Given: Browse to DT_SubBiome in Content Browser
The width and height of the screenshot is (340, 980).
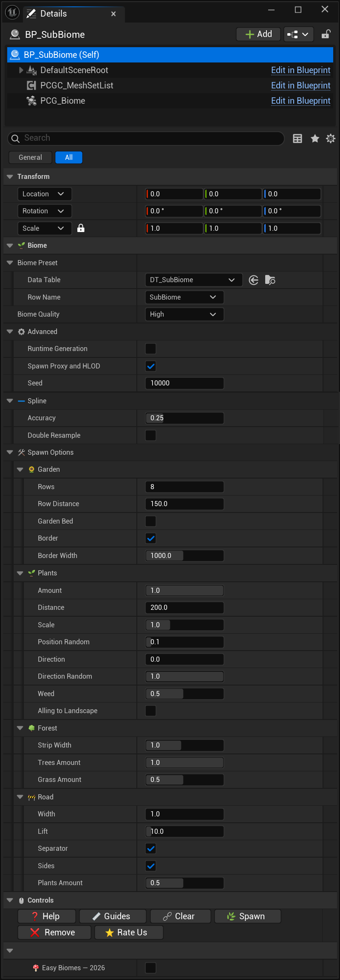Looking at the screenshot, I should 270,280.
